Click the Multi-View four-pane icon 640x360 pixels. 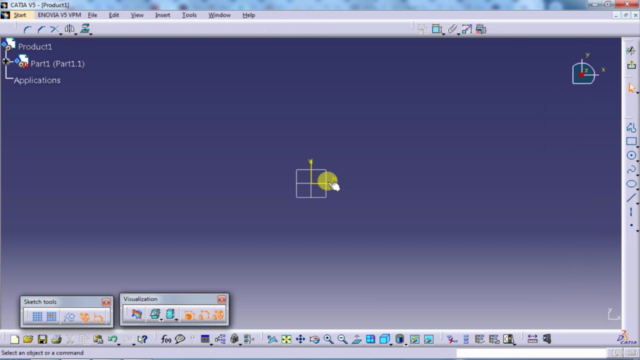370,339
